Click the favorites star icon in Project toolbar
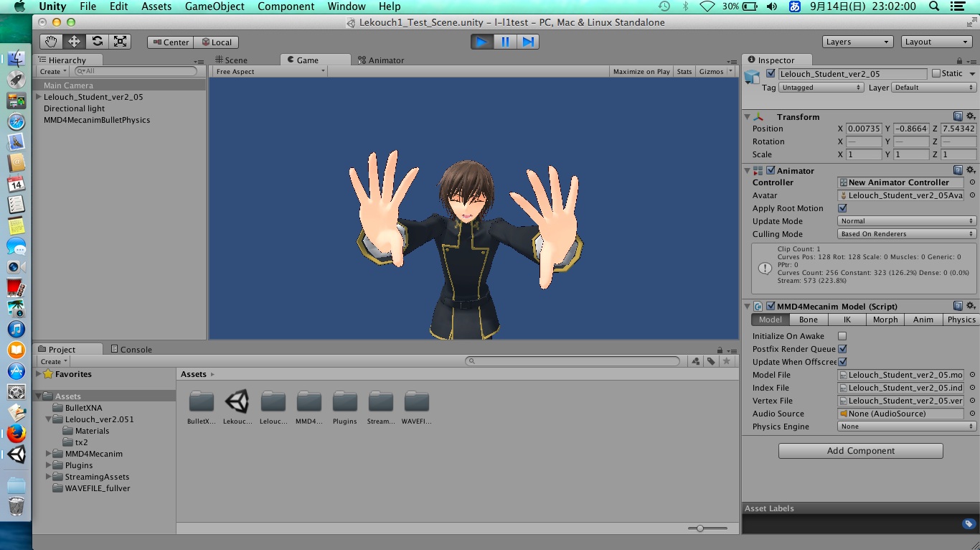The width and height of the screenshot is (980, 550). coord(727,361)
